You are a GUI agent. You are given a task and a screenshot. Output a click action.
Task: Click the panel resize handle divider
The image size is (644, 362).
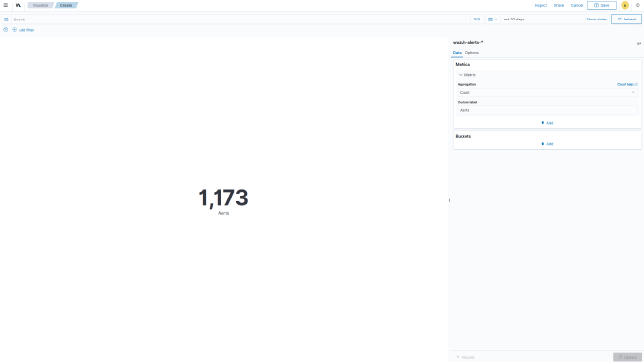pos(449,201)
